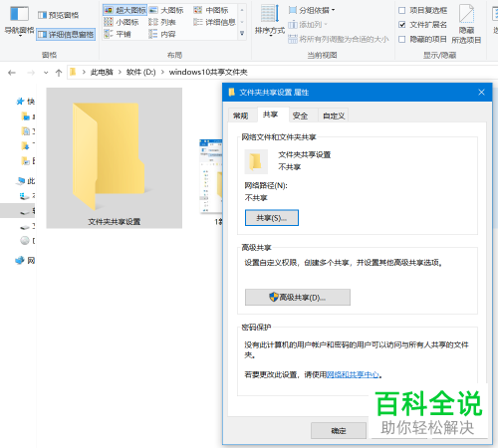Close the 文件夹共享设置 属性 dialog
Screen dimensions: 498x448
coord(481,93)
